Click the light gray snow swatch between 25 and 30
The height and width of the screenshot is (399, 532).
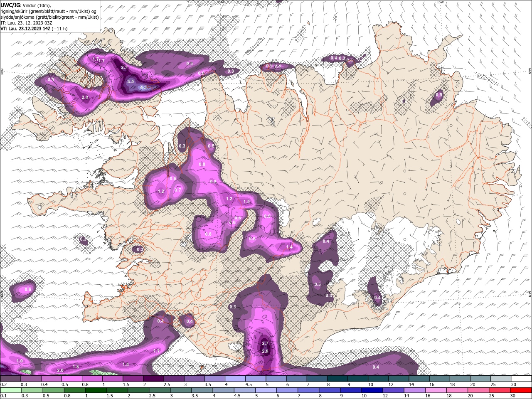(501, 379)
